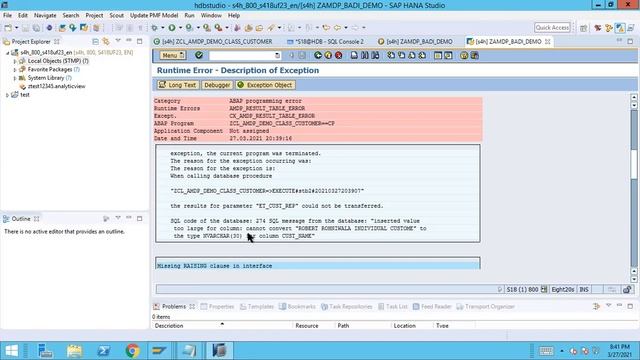Click the SAP Menu button
Viewport: 640px width, 360px height.
(x=172, y=55)
